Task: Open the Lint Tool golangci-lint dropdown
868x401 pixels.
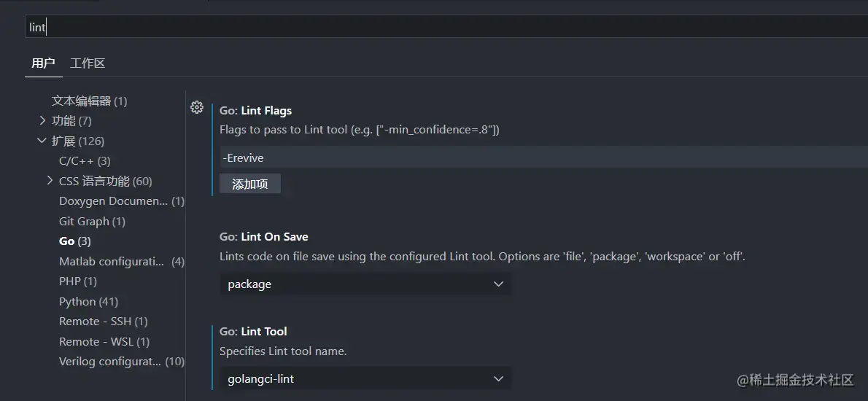Action: 365,378
